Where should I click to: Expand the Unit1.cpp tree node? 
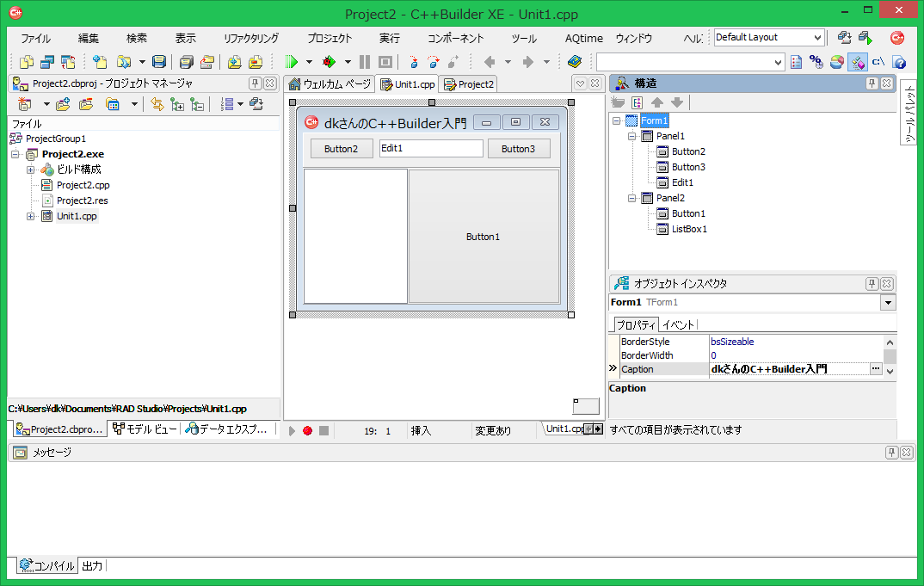[x=31, y=216]
